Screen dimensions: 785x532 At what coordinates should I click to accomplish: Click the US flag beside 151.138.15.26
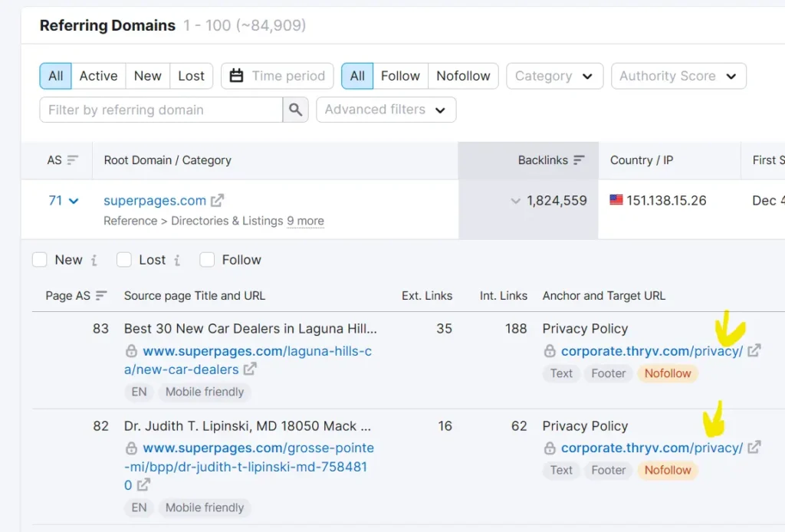tap(616, 200)
